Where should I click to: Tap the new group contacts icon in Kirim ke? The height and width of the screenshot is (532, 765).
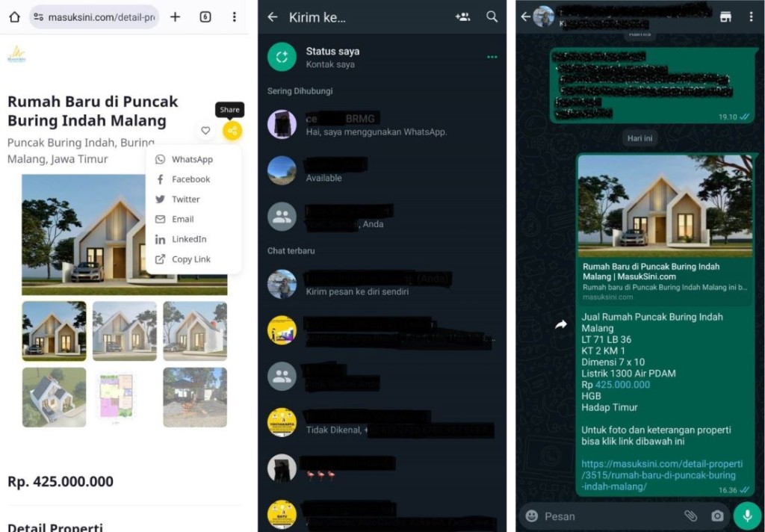[x=462, y=17]
